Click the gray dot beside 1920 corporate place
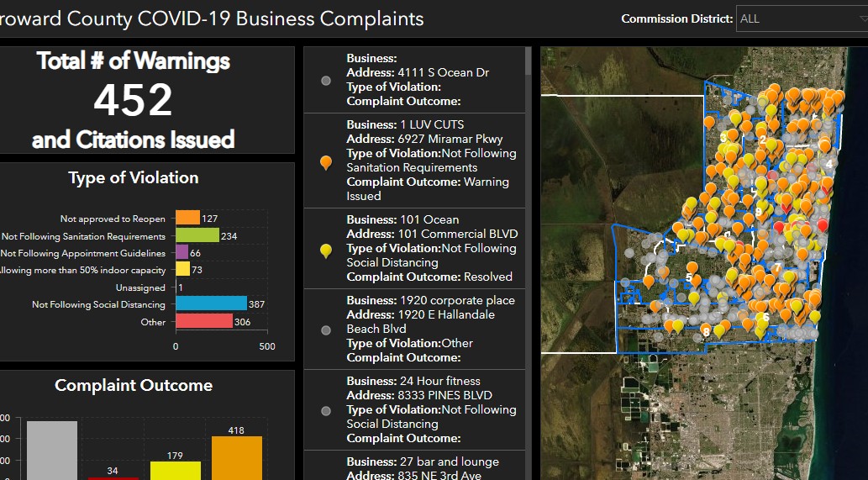This screenshot has height=480, width=868. [326, 330]
